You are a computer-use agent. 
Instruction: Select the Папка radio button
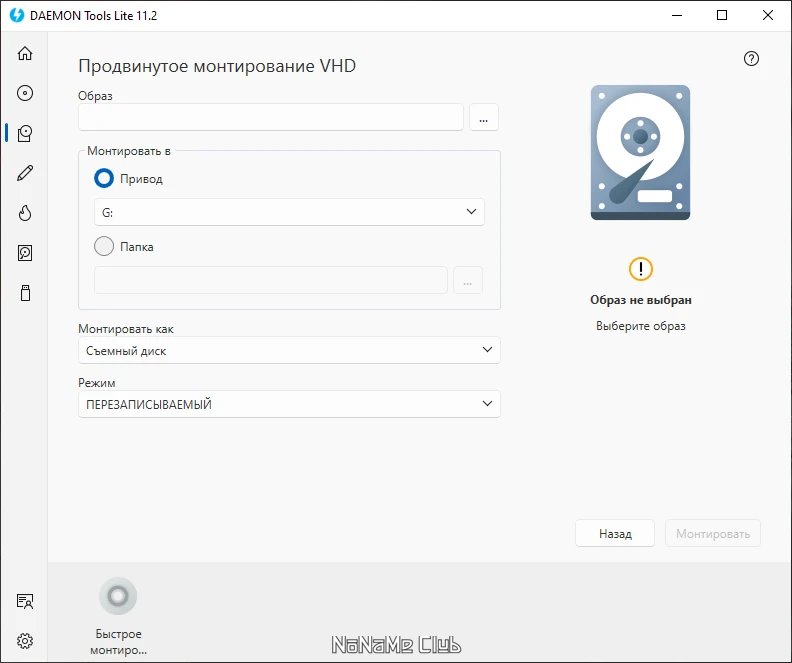[x=104, y=246]
